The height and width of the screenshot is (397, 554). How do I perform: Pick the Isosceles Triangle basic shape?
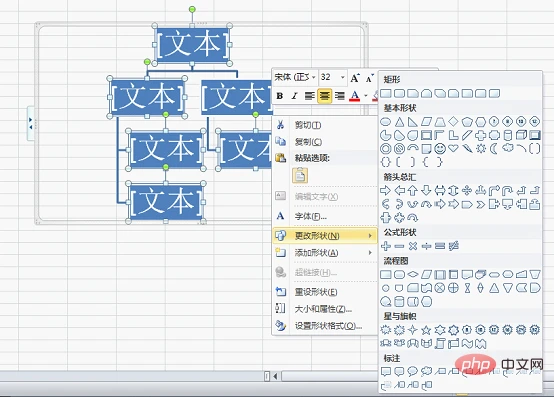399,122
